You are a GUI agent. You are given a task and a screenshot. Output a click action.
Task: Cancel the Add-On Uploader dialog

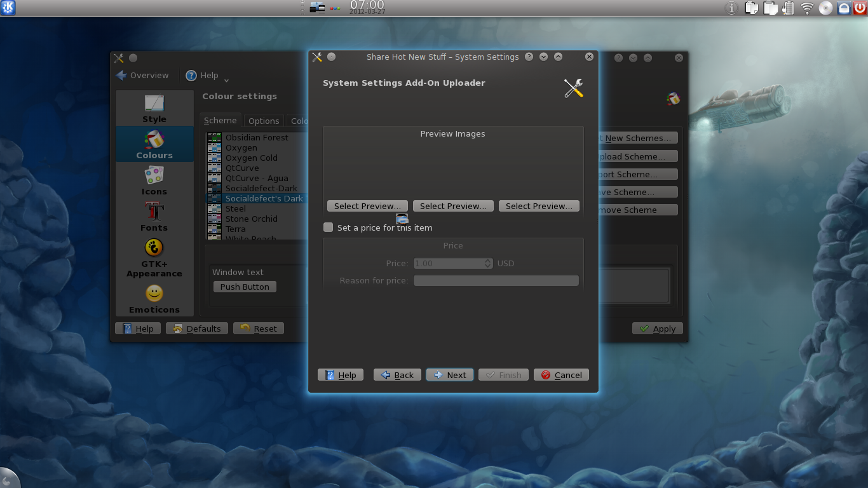562,375
